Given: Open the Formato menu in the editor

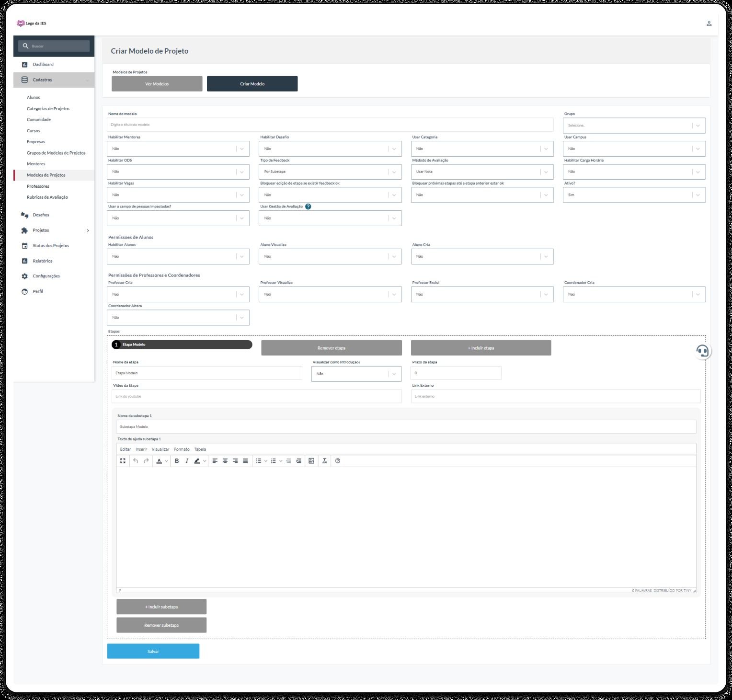Looking at the screenshot, I should pos(182,449).
